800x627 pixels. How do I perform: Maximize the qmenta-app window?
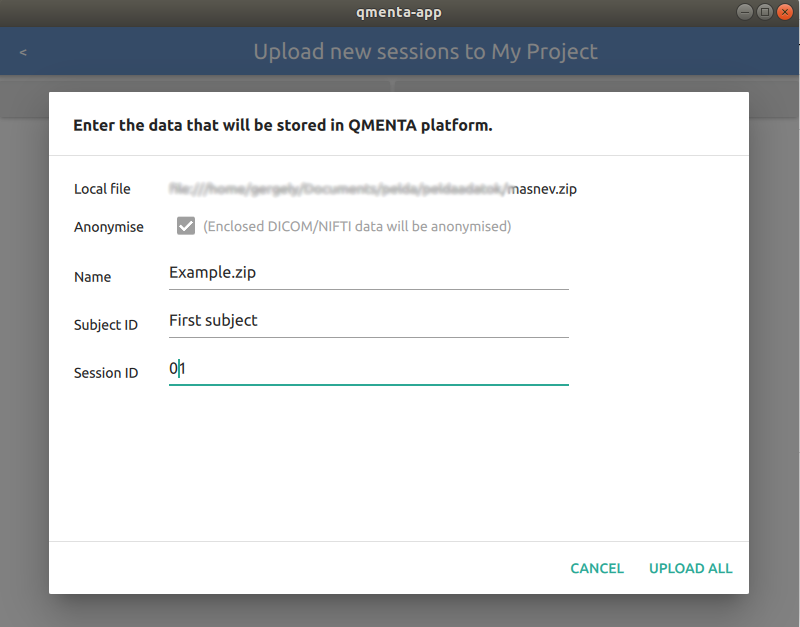pos(764,12)
